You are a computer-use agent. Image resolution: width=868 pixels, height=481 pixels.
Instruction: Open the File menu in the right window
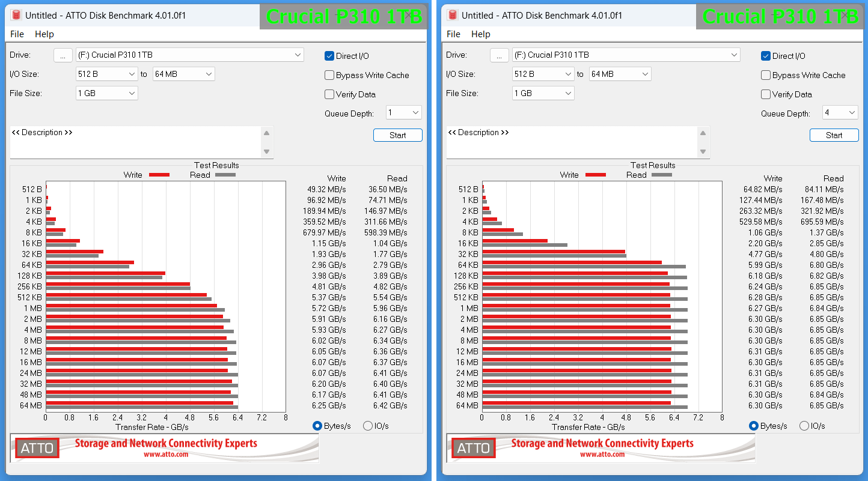453,34
